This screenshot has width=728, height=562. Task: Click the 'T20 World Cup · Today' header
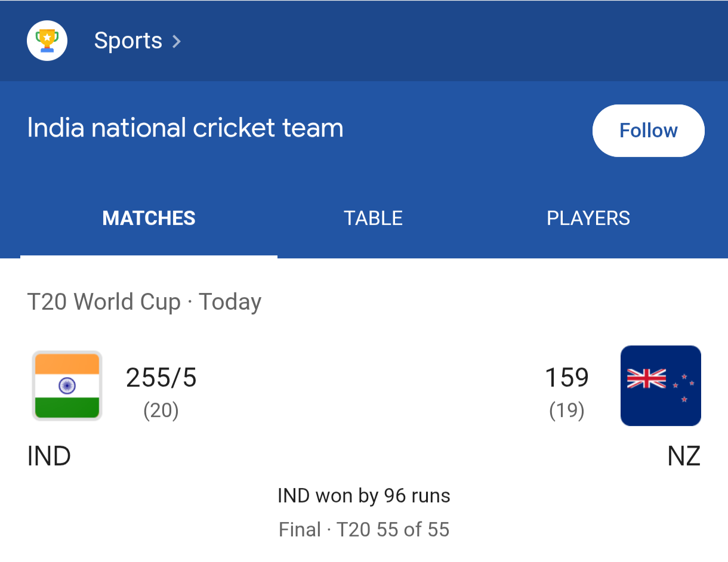pos(144,302)
